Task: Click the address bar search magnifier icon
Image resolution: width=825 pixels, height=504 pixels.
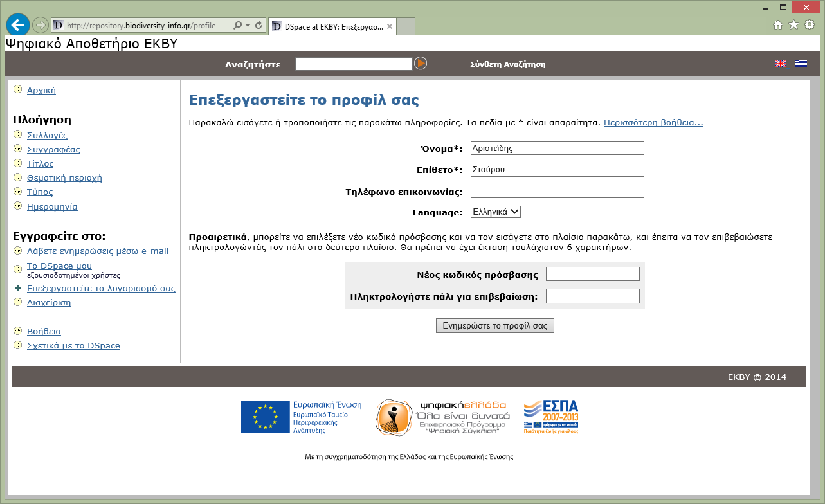Action: (x=237, y=26)
